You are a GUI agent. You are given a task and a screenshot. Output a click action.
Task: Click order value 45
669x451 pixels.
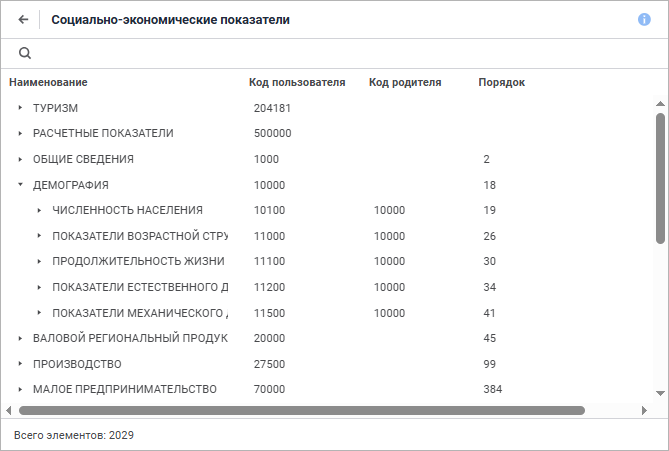(x=489, y=338)
